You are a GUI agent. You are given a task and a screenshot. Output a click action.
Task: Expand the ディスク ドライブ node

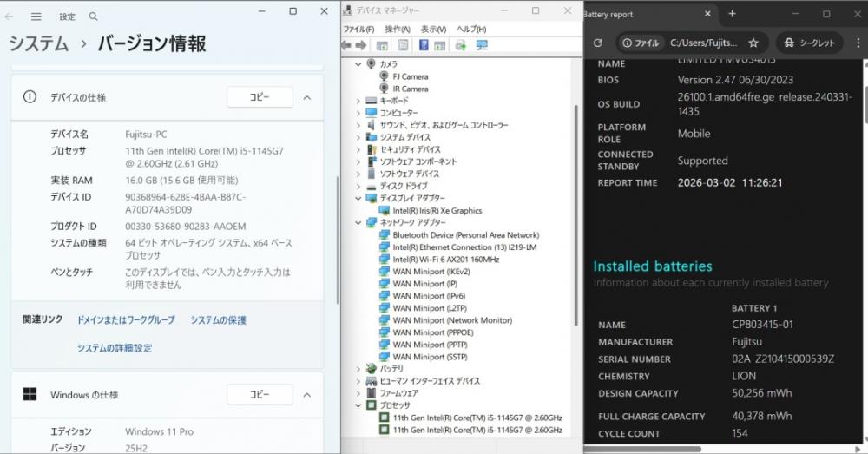(x=358, y=186)
